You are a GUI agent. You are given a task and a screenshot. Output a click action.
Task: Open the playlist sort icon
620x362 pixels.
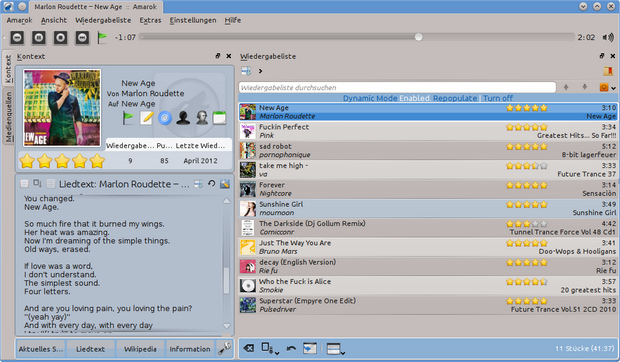pos(246,71)
